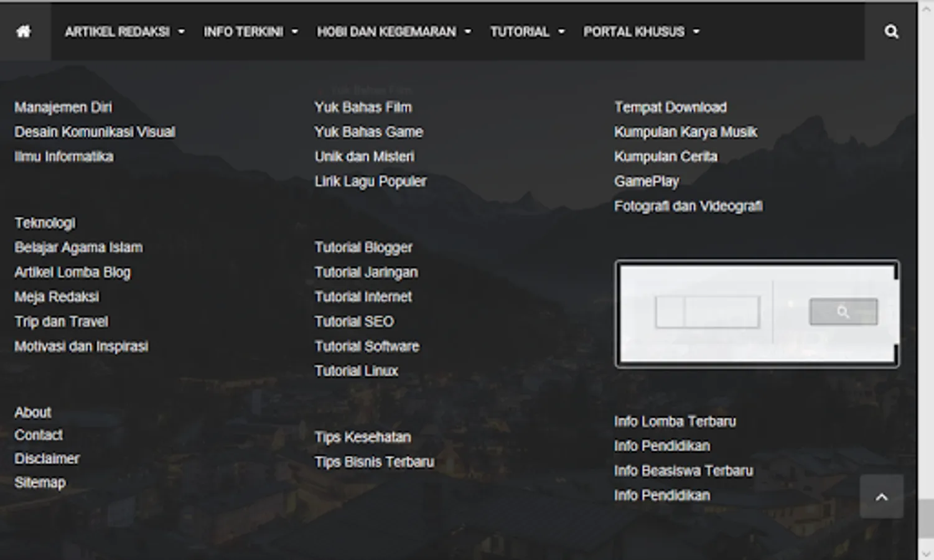Screen dimensions: 934x560
Task: Open the Sitemap link
Action: [x=40, y=482]
